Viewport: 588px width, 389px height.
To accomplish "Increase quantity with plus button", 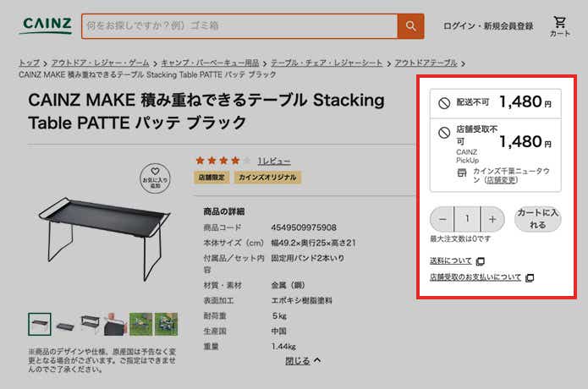I will point(492,219).
